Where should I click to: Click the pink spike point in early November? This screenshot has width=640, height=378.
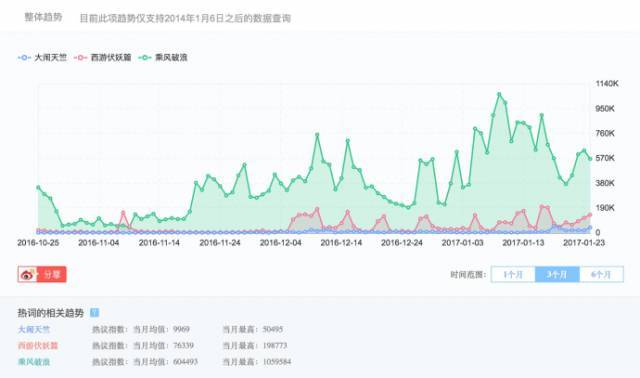[x=123, y=213]
